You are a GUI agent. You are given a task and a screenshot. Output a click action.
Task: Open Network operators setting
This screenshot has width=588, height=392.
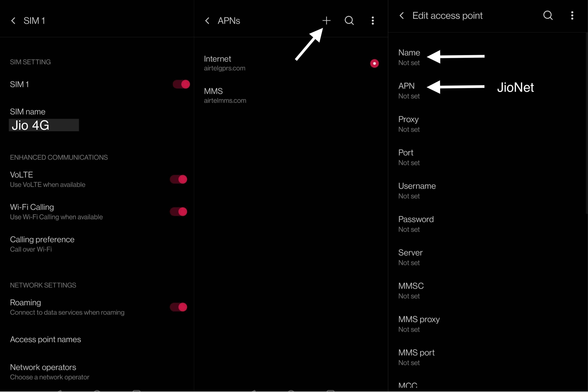point(43,372)
